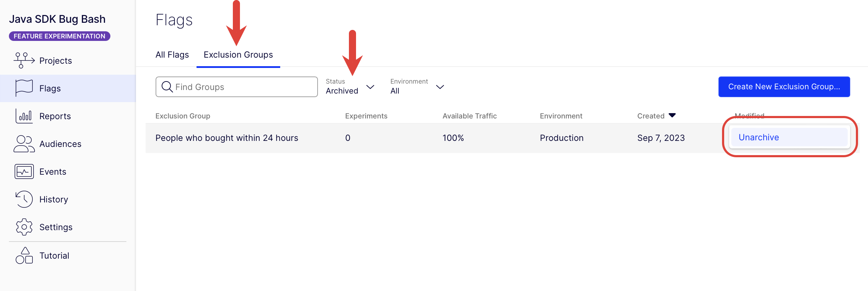Click the Flags flag icon

[x=24, y=88]
